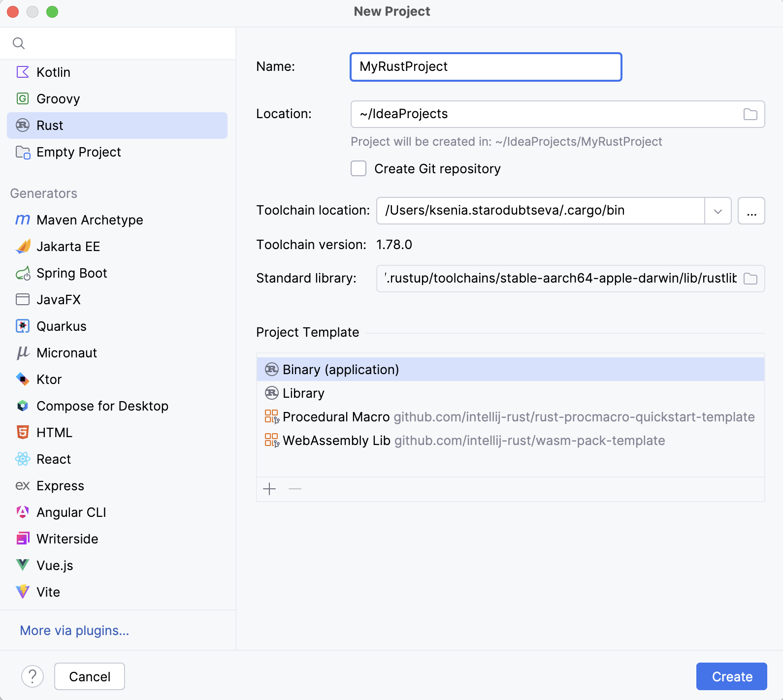783x700 pixels.
Task: Enable Create Git repository checkbox
Action: (359, 169)
